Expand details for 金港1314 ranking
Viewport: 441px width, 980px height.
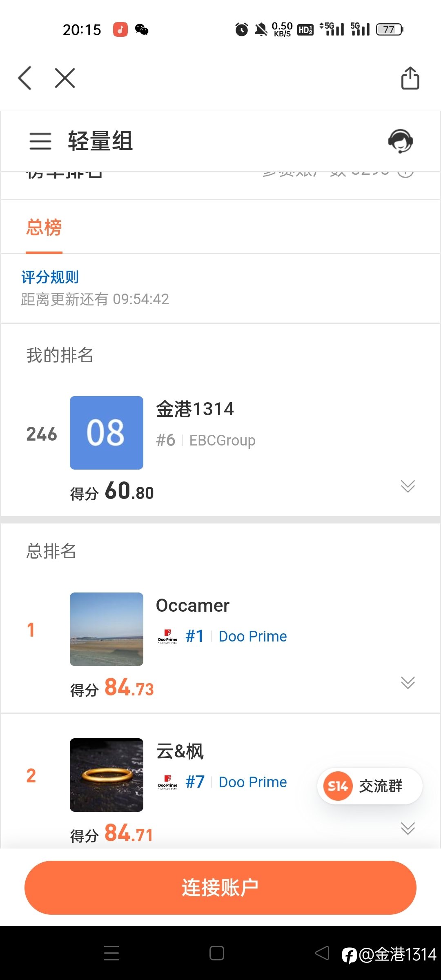pos(408,486)
